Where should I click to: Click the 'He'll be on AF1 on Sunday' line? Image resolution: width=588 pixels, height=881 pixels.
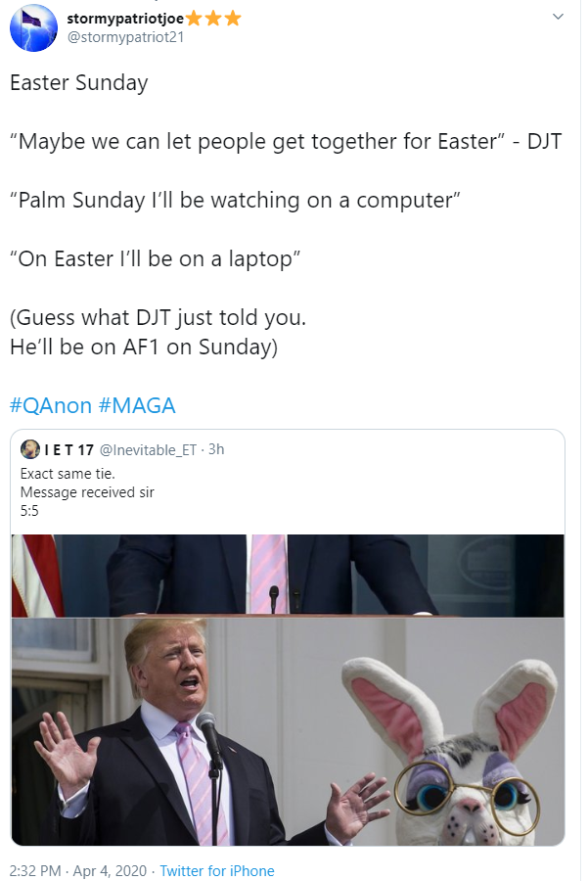tap(144, 348)
